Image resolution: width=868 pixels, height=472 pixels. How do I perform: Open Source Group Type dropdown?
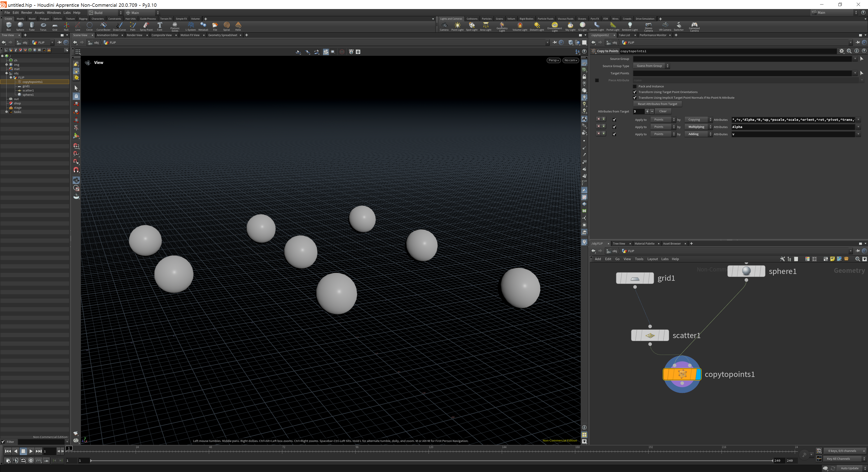[651, 66]
